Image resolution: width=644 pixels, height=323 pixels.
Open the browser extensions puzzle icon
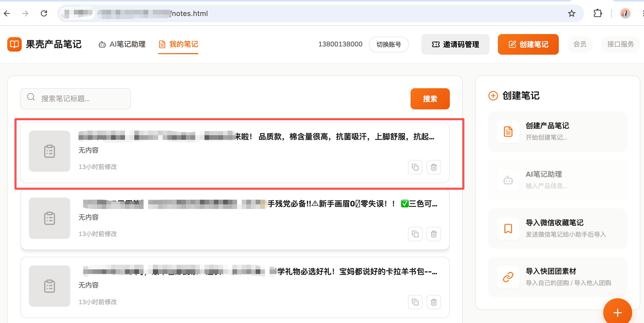tap(598, 13)
